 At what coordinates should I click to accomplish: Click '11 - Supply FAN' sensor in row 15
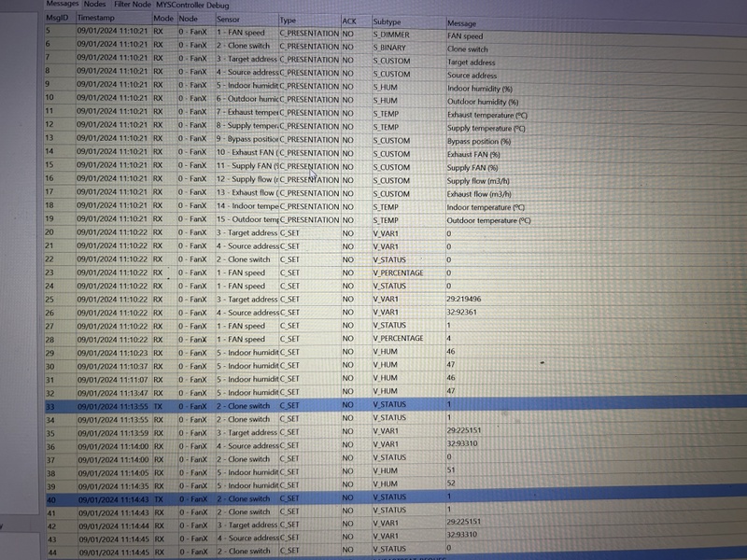(x=247, y=166)
